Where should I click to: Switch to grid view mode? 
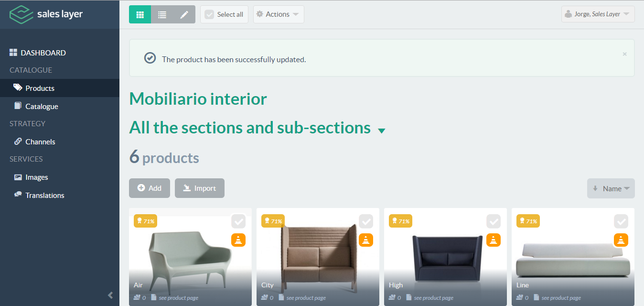140,14
